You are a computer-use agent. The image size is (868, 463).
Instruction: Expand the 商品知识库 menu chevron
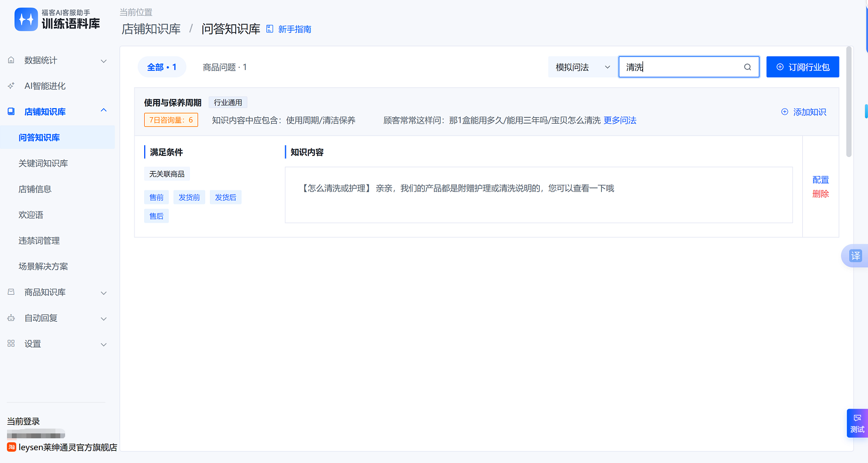(104, 293)
